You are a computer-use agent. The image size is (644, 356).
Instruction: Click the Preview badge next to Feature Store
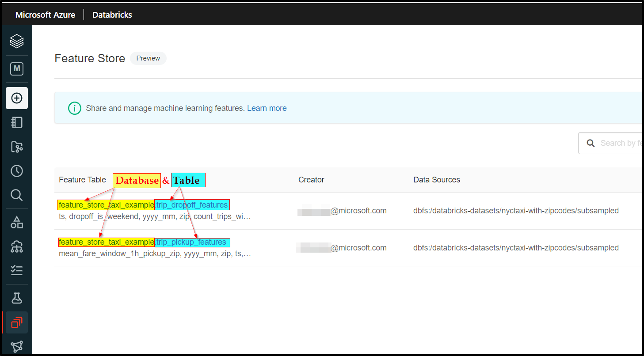tap(148, 58)
